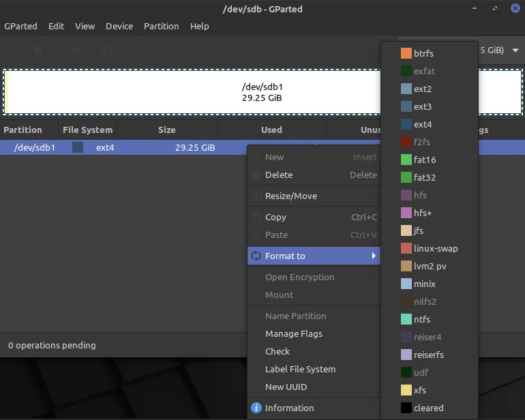
Task: Minimize the GParted window
Action: coord(475,8)
